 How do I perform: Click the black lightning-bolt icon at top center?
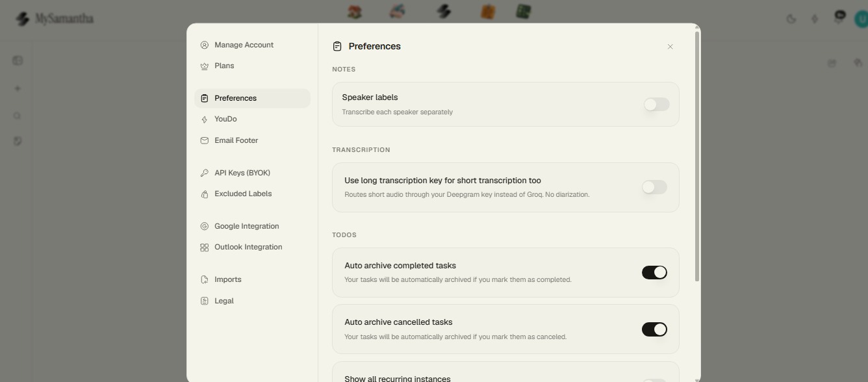444,12
